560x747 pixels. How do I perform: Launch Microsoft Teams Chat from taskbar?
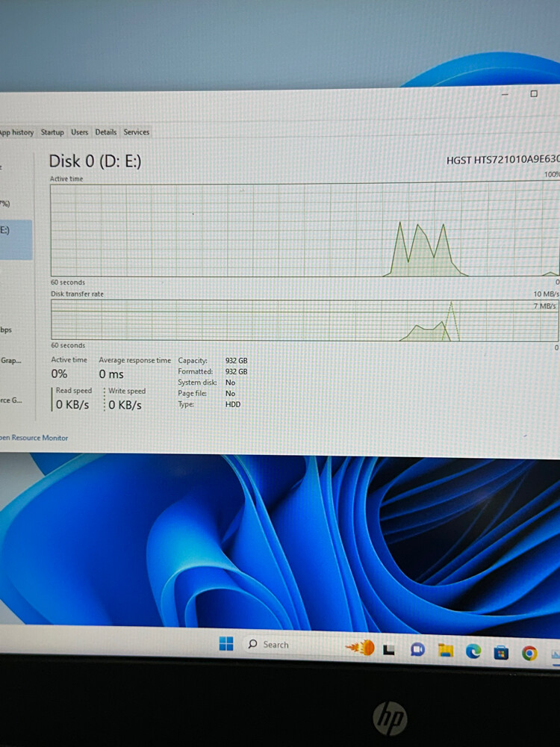point(417,649)
